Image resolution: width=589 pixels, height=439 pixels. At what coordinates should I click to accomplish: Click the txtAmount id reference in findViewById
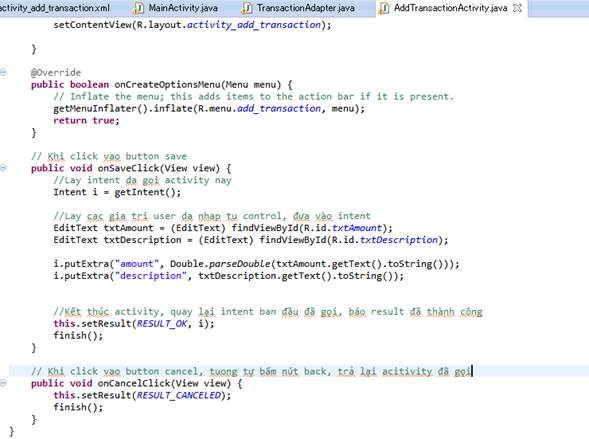(x=357, y=228)
